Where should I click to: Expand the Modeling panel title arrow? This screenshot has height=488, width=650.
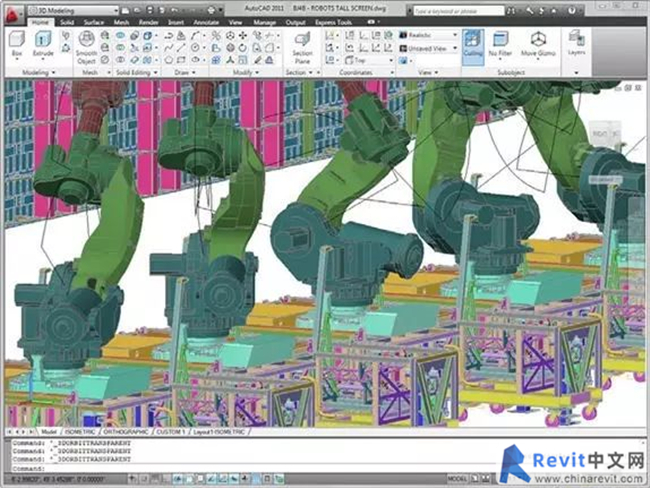pos(41,73)
